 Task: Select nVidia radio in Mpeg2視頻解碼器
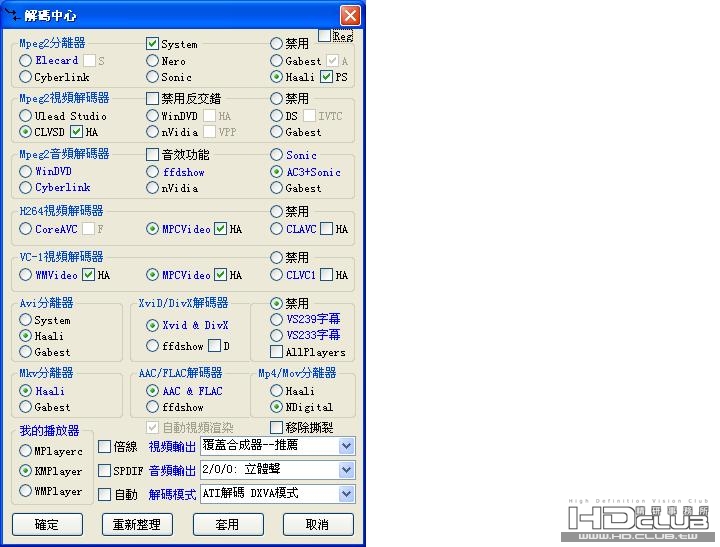152,132
